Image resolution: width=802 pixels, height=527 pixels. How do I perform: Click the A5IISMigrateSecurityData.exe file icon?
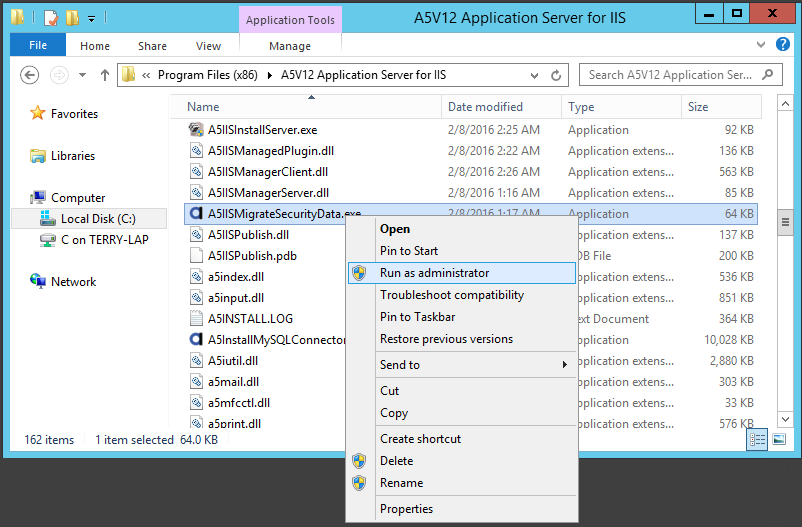point(196,213)
